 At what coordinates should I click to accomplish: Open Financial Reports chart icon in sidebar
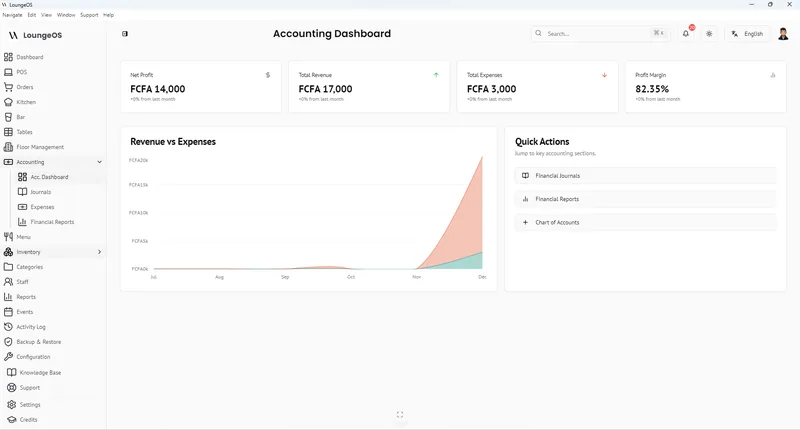pyautogui.click(x=22, y=222)
